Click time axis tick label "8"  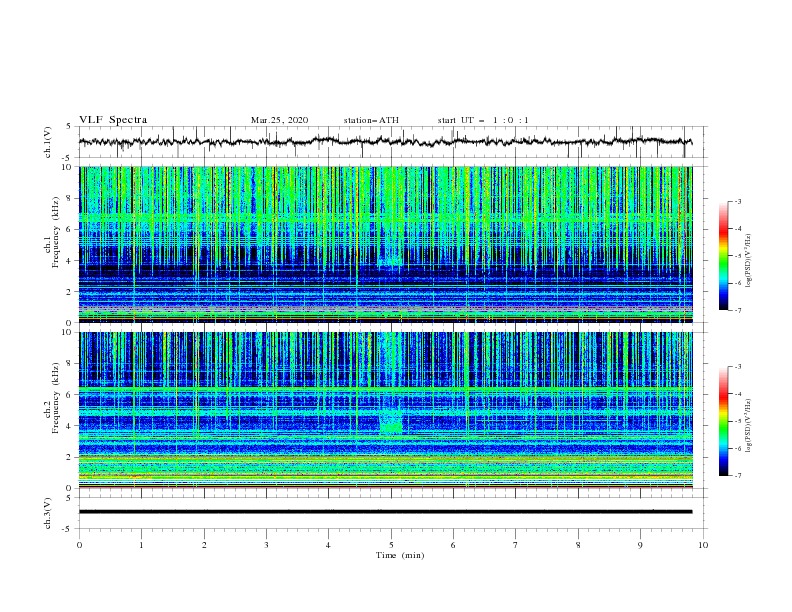click(x=578, y=545)
